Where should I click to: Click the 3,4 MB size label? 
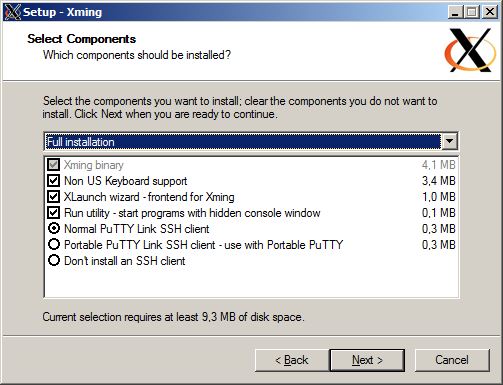438,181
